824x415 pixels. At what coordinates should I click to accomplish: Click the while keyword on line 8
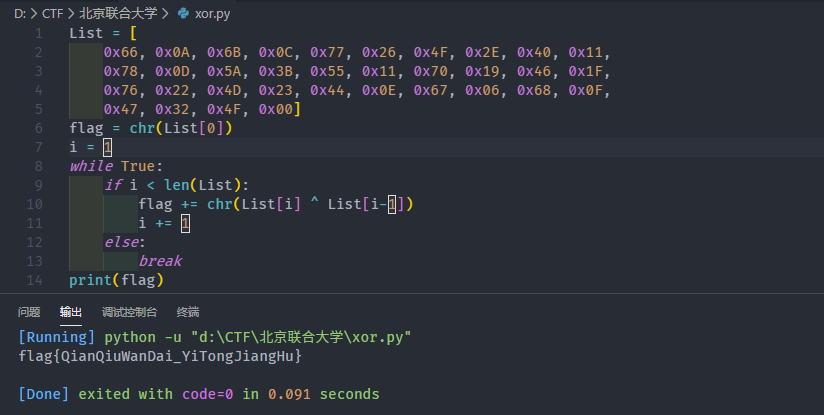pos(91,166)
